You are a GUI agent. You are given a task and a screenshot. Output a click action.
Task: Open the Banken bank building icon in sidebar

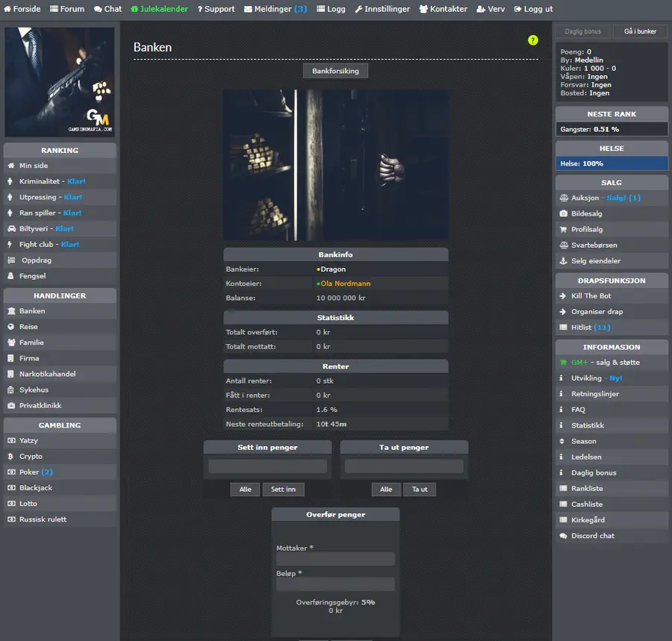pos(11,311)
